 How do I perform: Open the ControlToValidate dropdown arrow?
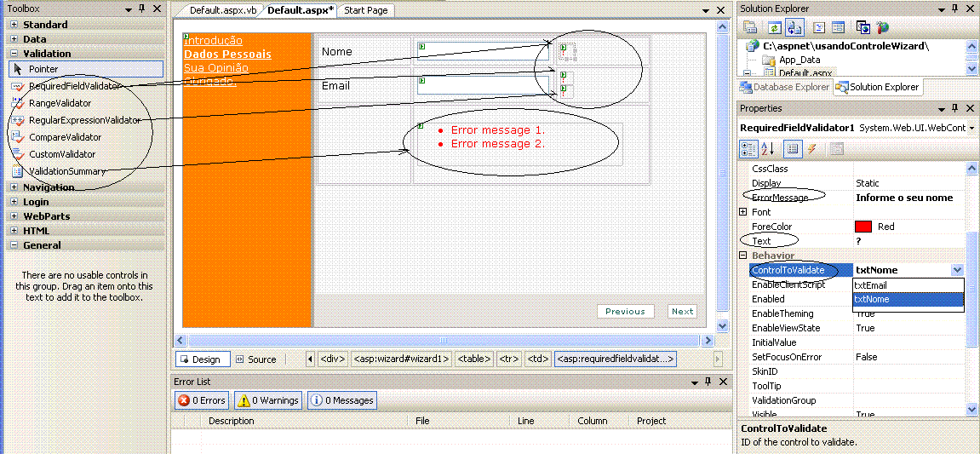click(957, 270)
